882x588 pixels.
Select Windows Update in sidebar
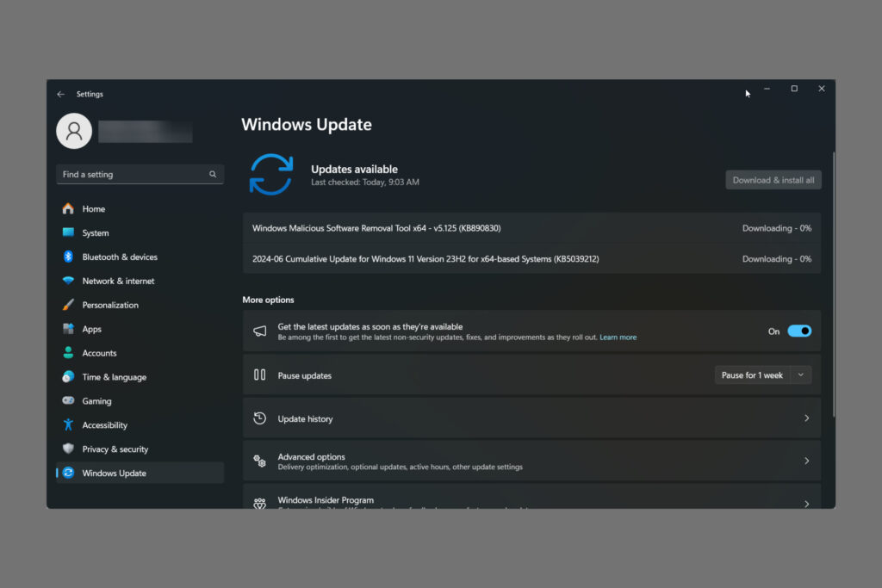coord(140,473)
